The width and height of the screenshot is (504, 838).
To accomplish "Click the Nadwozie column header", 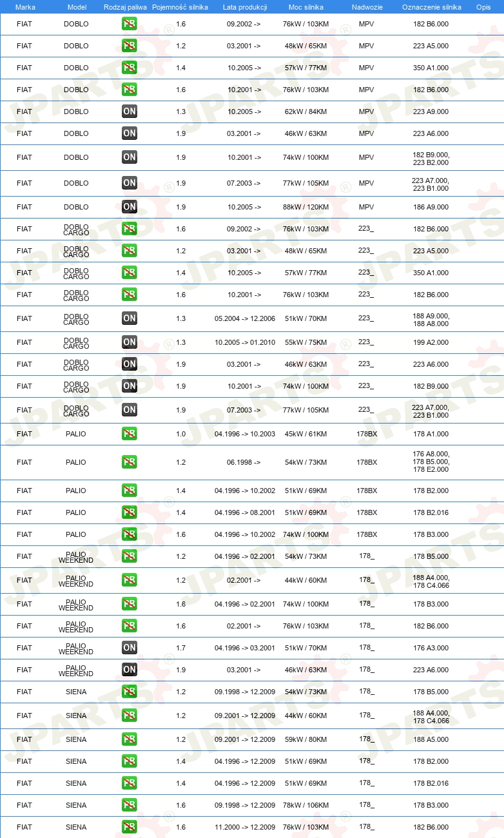I will pos(367,7).
